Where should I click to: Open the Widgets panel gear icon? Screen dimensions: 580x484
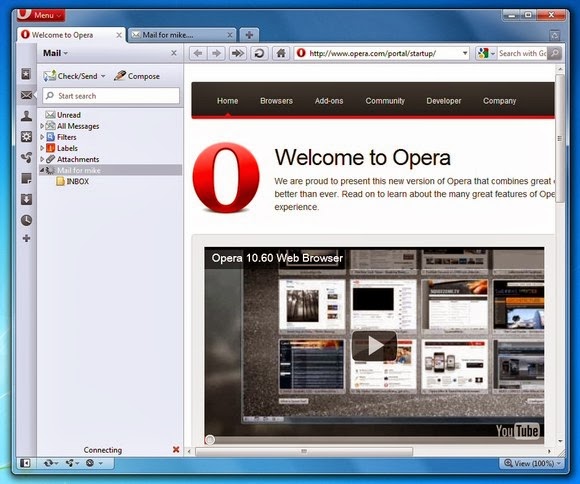coord(26,137)
